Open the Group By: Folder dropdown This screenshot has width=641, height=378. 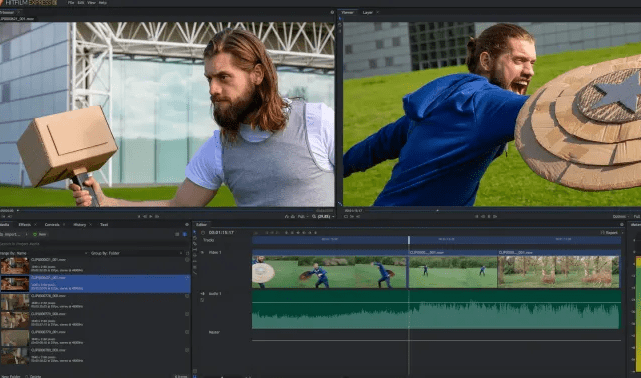click(136, 253)
